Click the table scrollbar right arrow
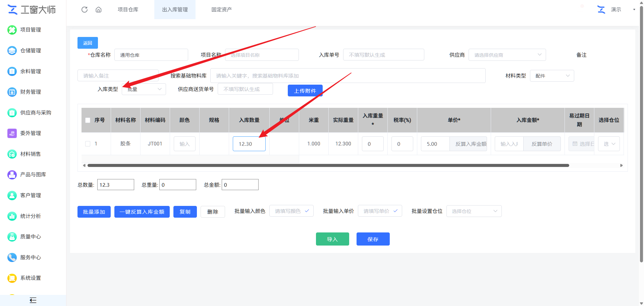 coord(622,165)
